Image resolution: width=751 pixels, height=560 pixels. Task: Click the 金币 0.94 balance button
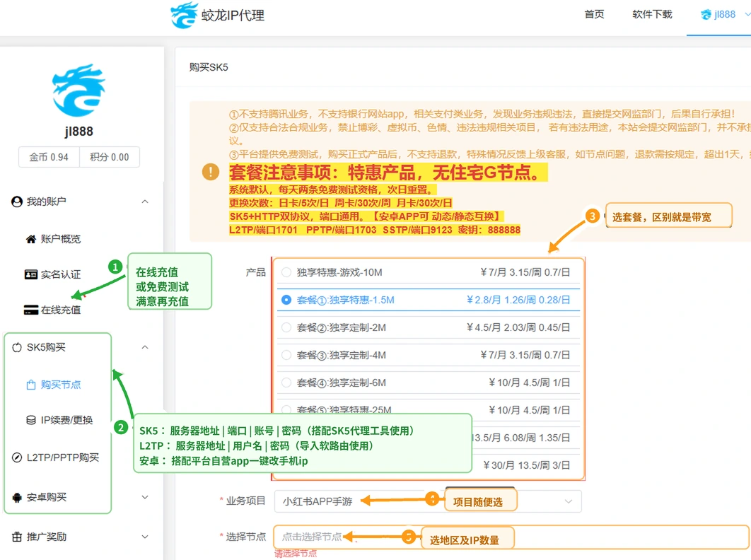point(49,157)
